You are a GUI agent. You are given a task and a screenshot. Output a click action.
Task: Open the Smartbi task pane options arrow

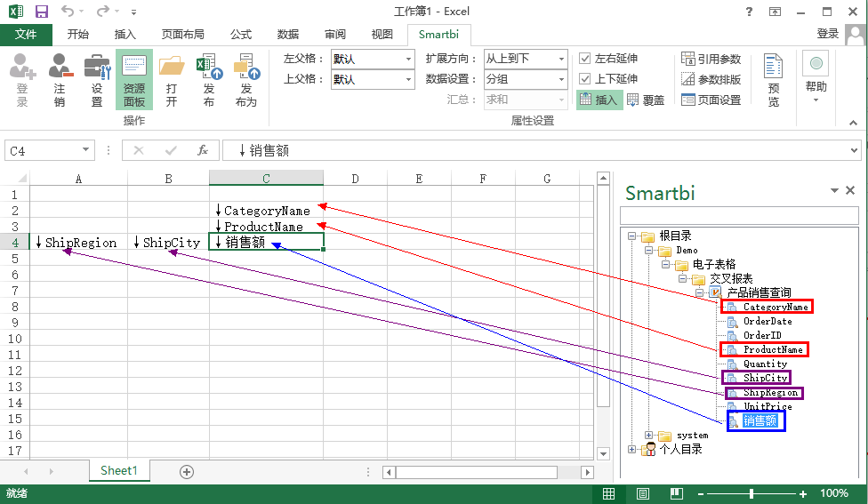pyautogui.click(x=834, y=190)
